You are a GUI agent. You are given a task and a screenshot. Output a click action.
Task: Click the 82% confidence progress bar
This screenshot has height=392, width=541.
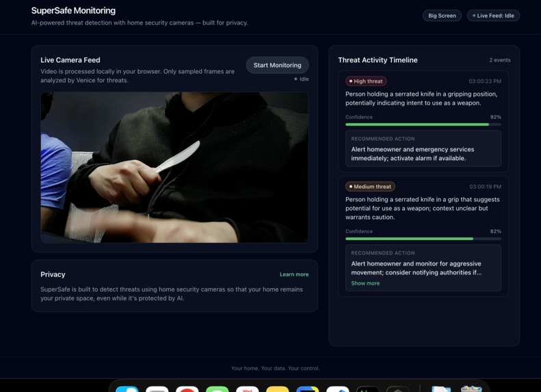[423, 239]
